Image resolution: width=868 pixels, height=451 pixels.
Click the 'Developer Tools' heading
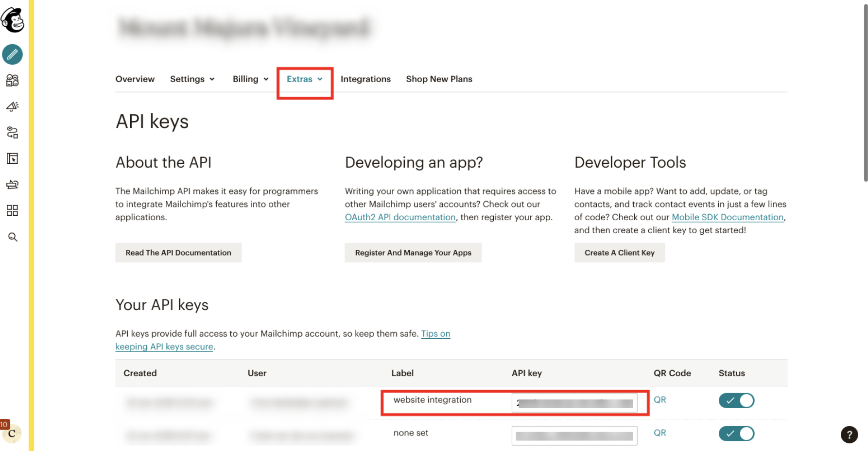tap(630, 162)
